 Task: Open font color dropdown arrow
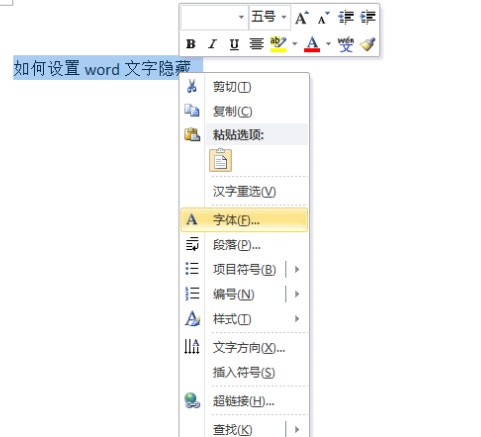coord(328,44)
